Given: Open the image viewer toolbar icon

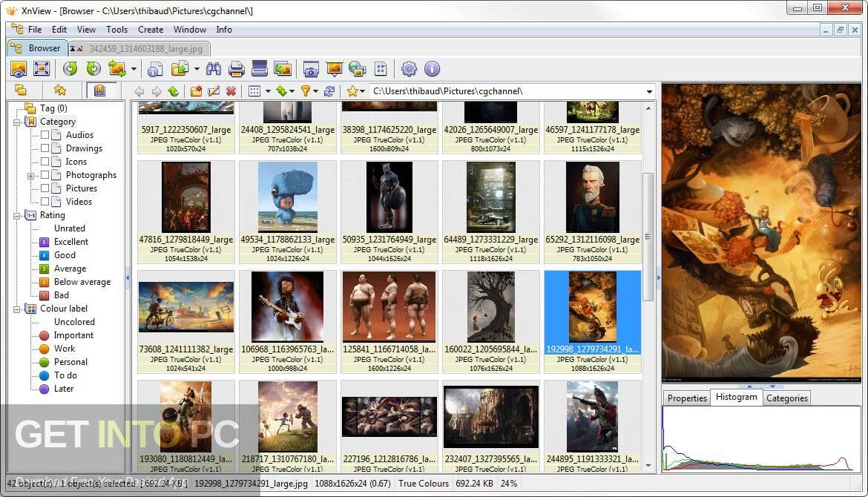Looking at the screenshot, I should 19,69.
